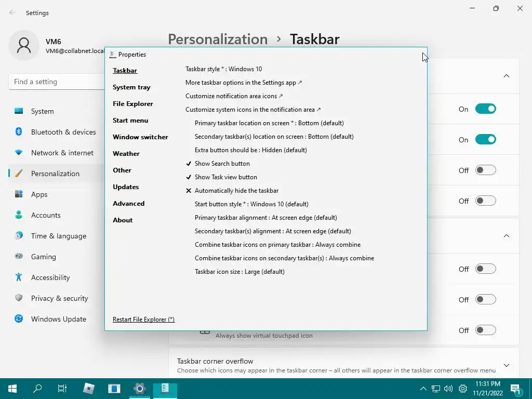This screenshot has height=399, width=532.
Task: Open More taskbar options in Settings app
Action: point(244,83)
